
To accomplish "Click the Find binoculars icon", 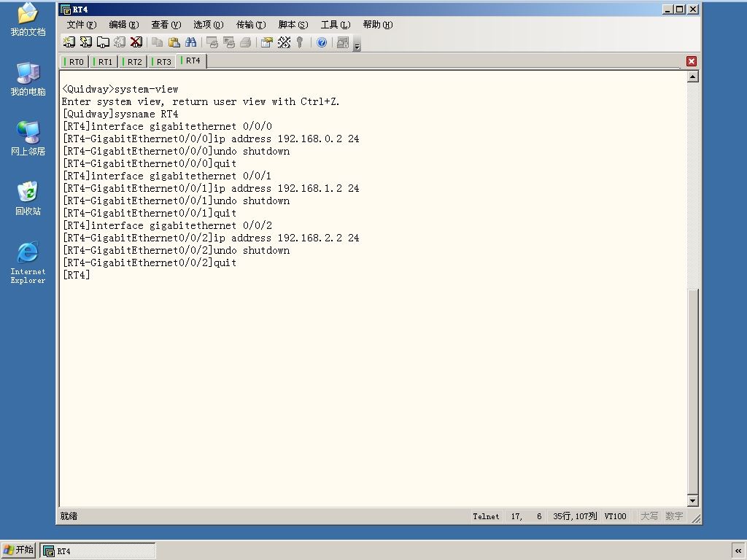I will 190,42.
